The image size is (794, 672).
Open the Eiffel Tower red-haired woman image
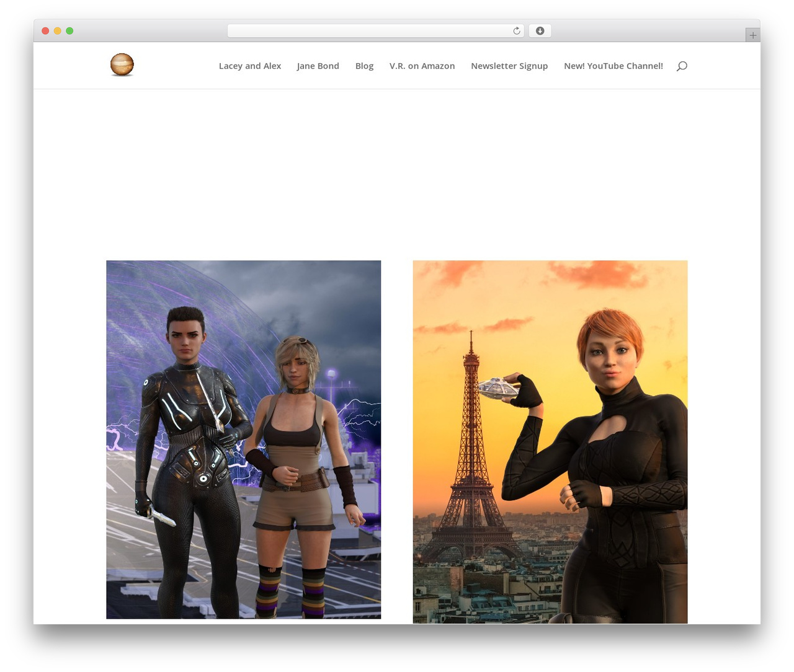pyautogui.click(x=550, y=442)
